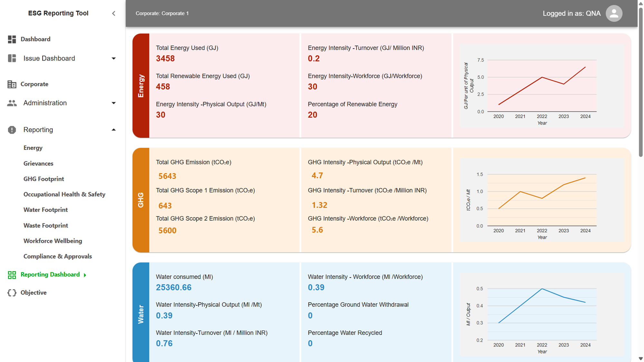Click the Objective curly braces icon

coord(12,292)
